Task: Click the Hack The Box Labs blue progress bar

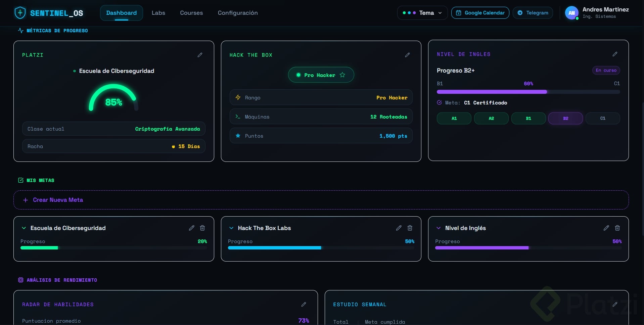Action: (321, 248)
